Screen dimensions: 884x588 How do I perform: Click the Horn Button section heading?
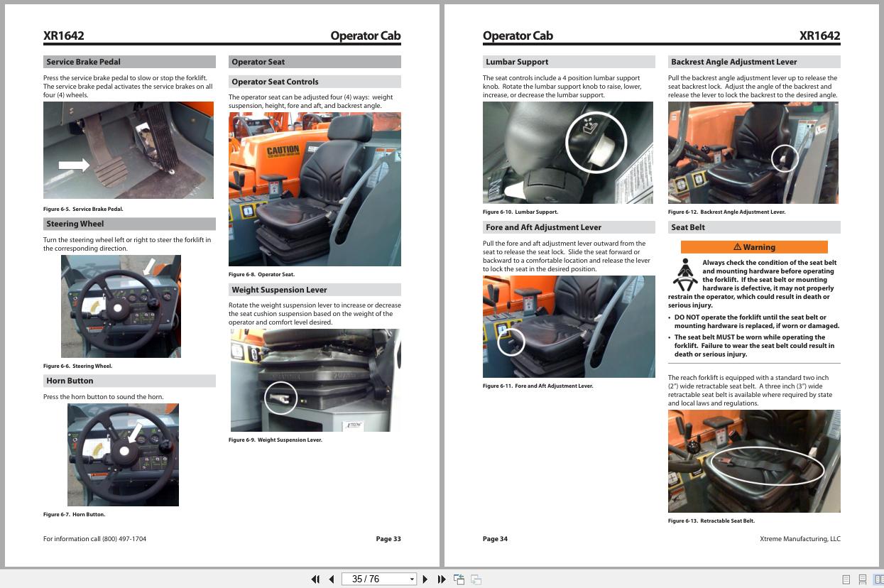click(129, 381)
